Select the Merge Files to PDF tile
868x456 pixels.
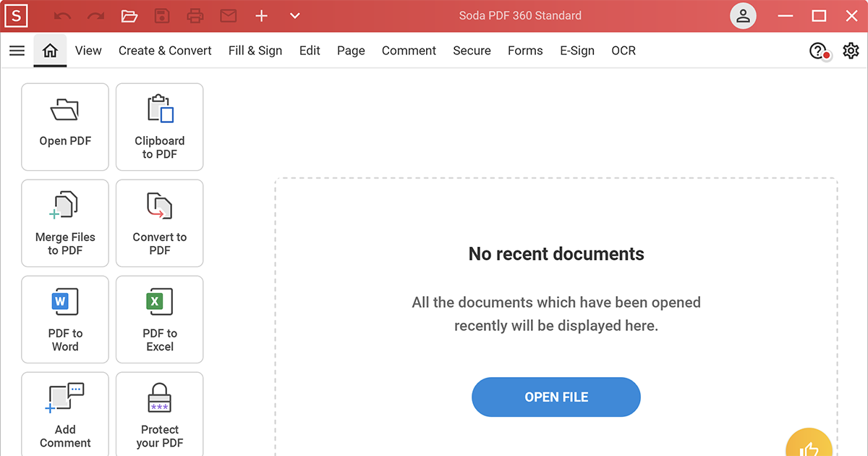tap(65, 223)
